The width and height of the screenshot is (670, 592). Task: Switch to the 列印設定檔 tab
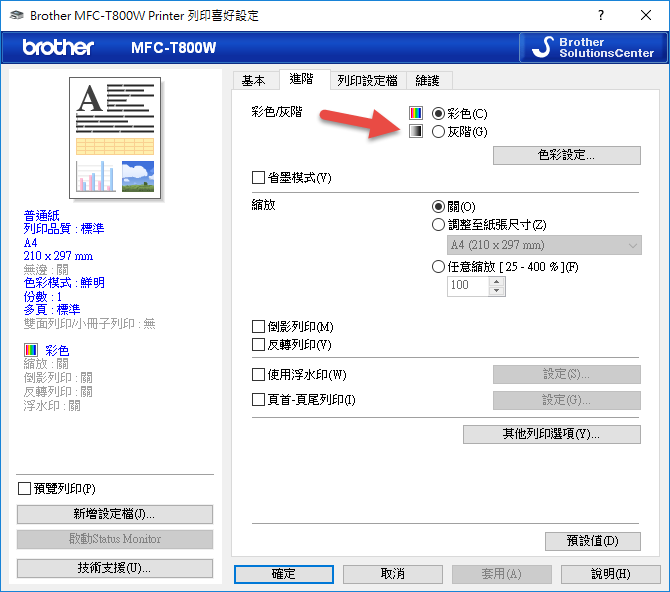(x=367, y=80)
